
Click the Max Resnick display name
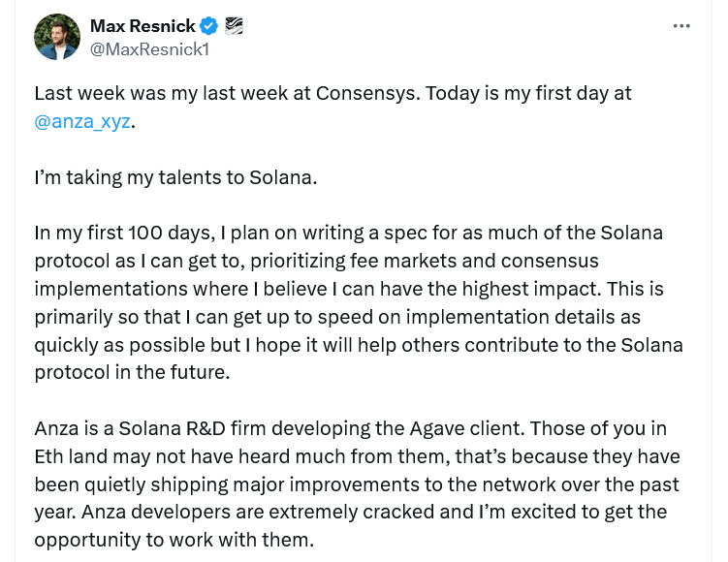(x=142, y=26)
